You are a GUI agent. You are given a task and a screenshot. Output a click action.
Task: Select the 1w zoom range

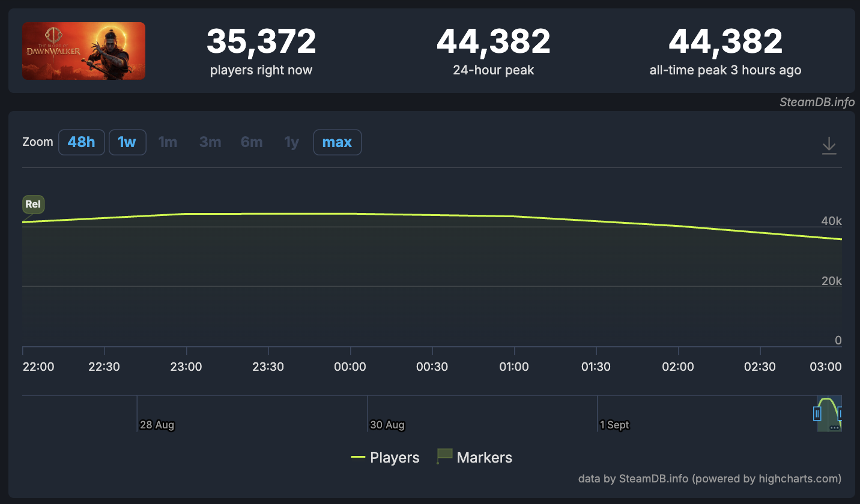[127, 142]
